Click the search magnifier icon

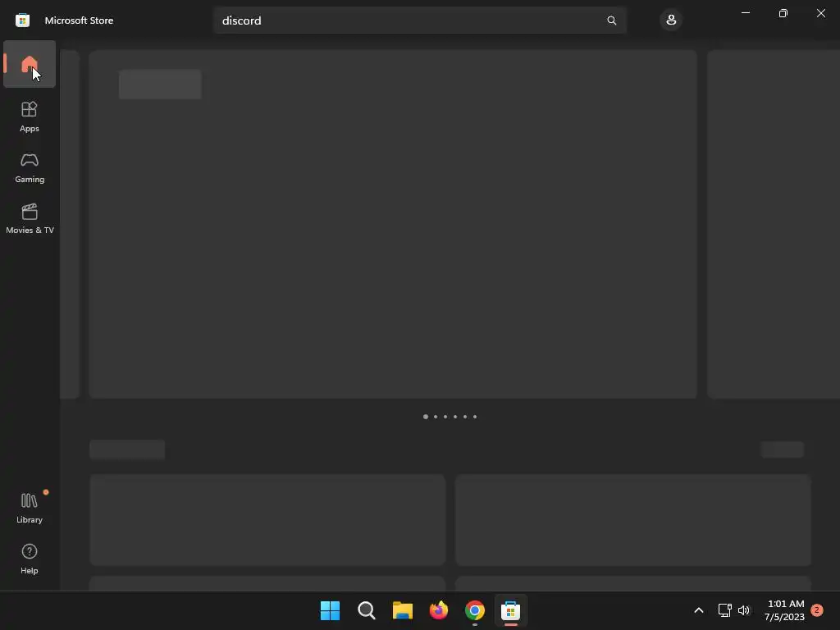click(611, 21)
